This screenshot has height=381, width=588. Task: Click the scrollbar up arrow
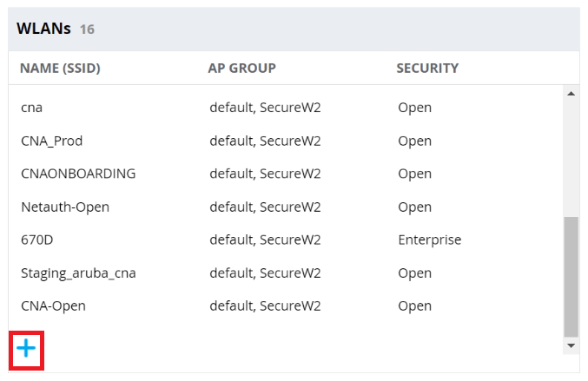(x=571, y=93)
